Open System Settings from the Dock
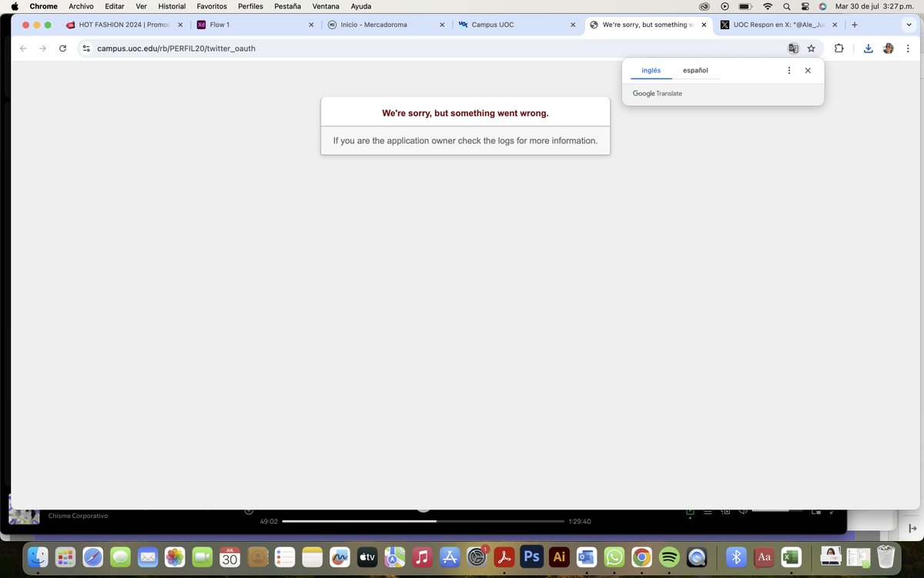The image size is (924, 578). click(477, 556)
